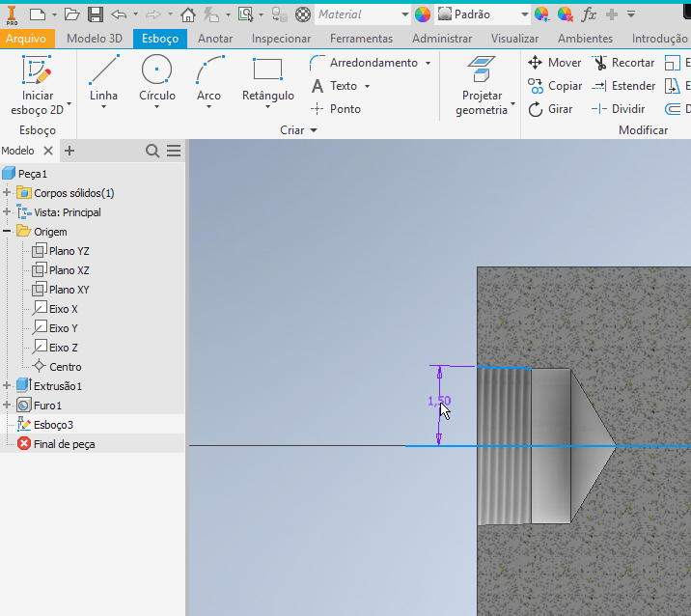Select the Girar rotate tool
The width and height of the screenshot is (691, 616).
[x=550, y=109]
